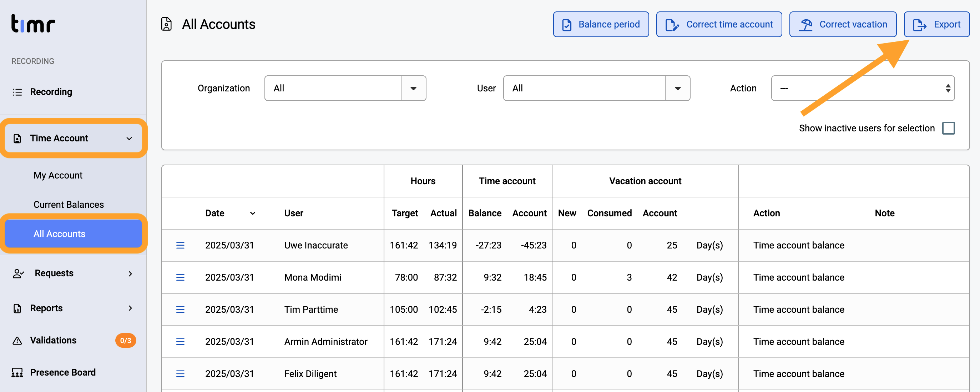Image resolution: width=980 pixels, height=392 pixels.
Task: Click the Balance period button
Action: [x=601, y=24]
